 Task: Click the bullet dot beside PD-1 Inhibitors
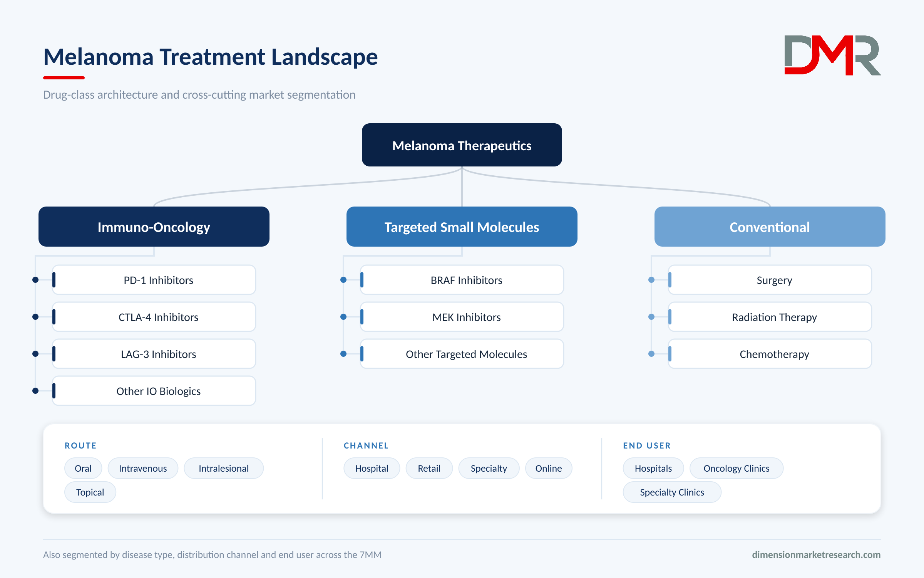click(x=35, y=280)
